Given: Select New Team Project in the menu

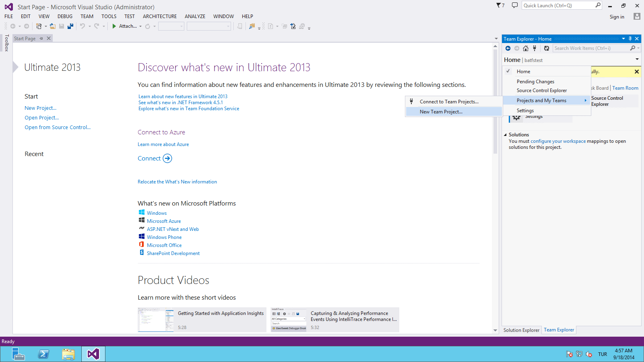Looking at the screenshot, I should pos(441,111).
